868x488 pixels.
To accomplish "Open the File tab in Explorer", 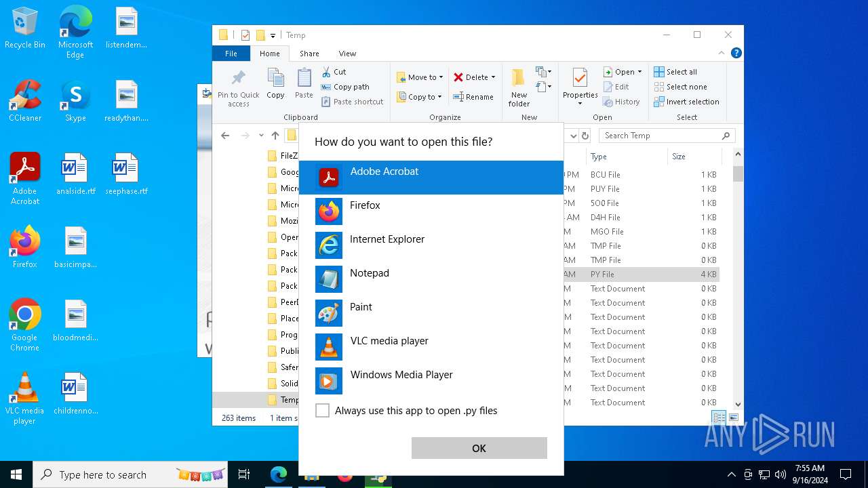I will pyautogui.click(x=231, y=54).
